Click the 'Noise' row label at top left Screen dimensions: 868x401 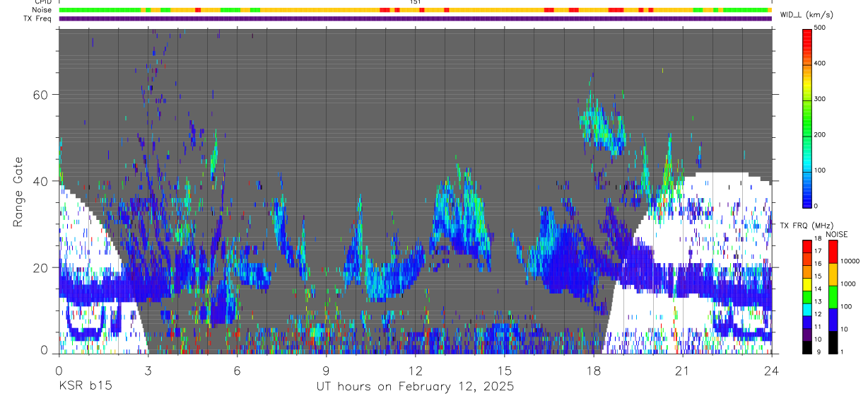coord(42,10)
